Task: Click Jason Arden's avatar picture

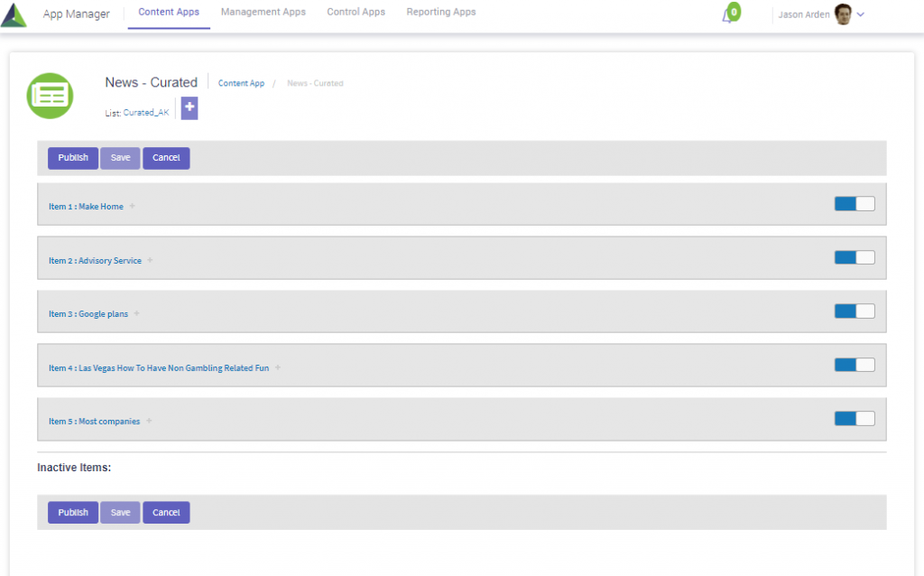Action: tap(843, 14)
